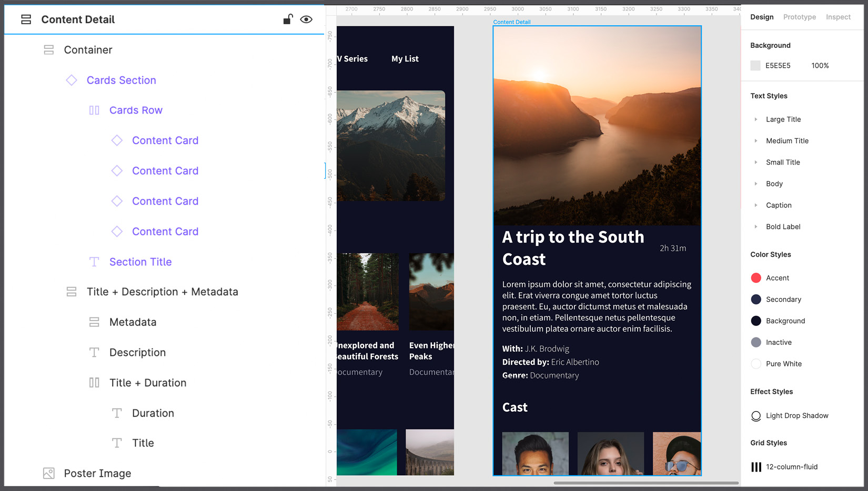Click the frame icon next to Metadata
Screen dimensions: 868x491
pos(94,322)
